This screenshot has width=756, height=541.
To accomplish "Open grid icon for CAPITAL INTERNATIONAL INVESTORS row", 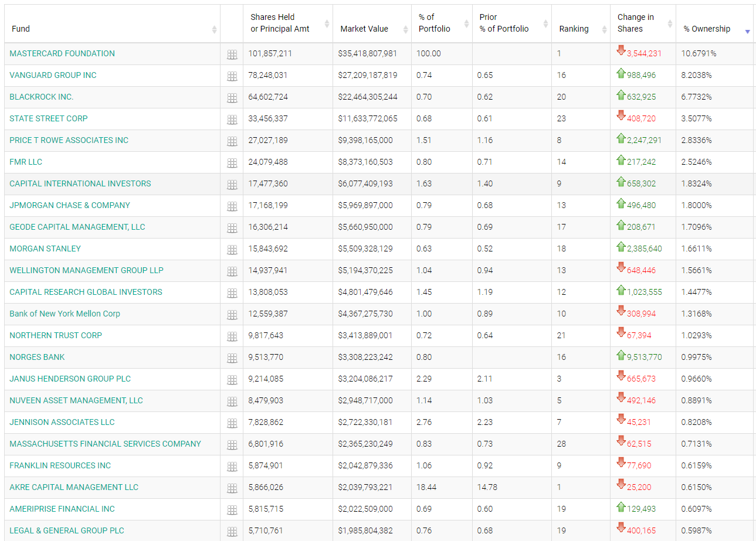I will point(232,185).
